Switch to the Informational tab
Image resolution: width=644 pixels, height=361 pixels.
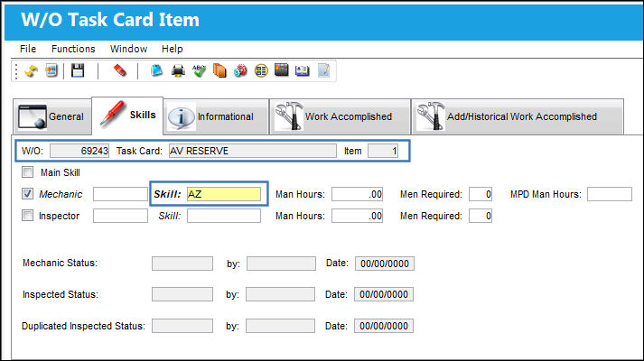tap(216, 116)
